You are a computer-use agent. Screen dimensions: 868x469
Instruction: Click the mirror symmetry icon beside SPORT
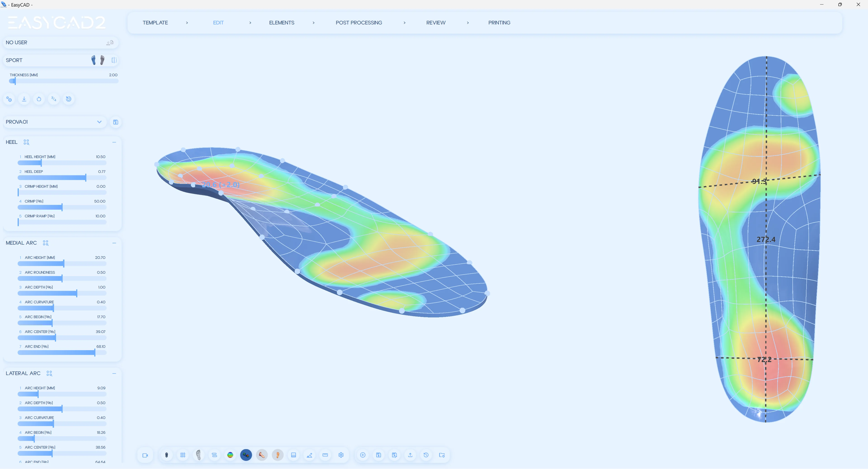[114, 60]
